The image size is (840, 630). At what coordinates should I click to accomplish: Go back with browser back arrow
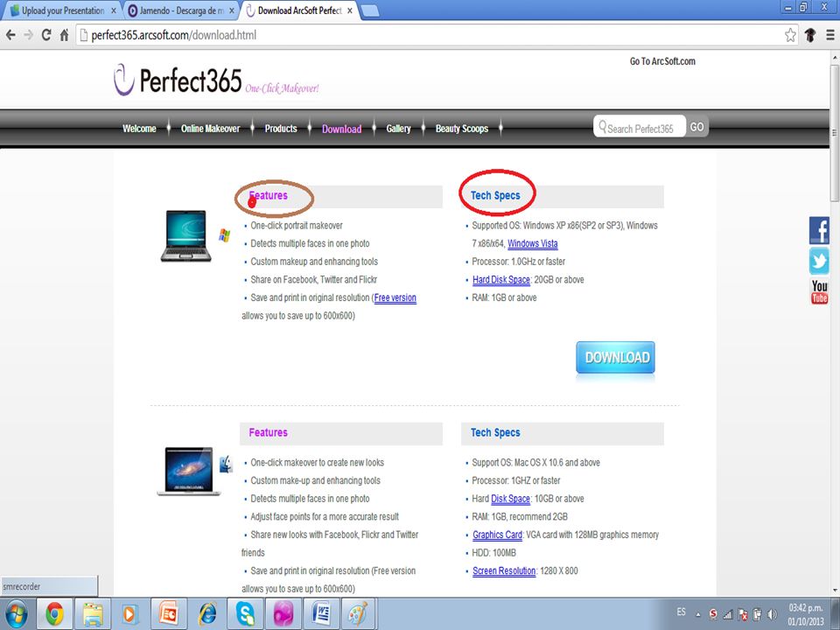[10, 35]
